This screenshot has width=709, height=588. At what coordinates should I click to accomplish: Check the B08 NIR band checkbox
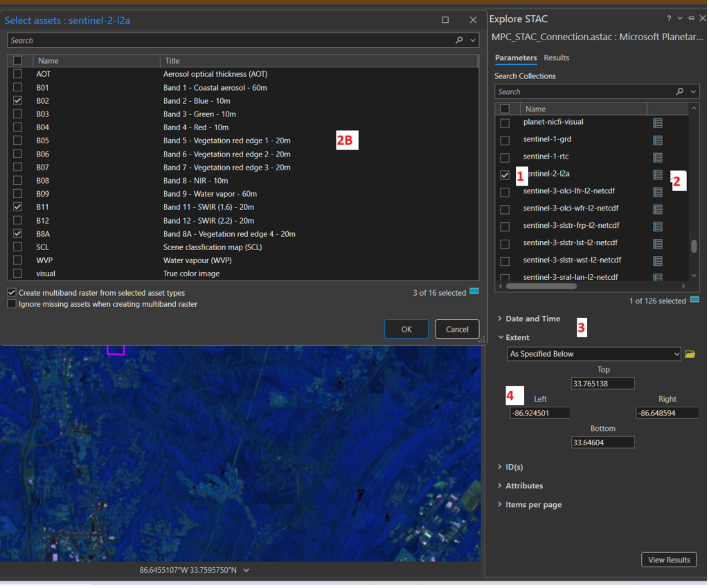tap(17, 181)
